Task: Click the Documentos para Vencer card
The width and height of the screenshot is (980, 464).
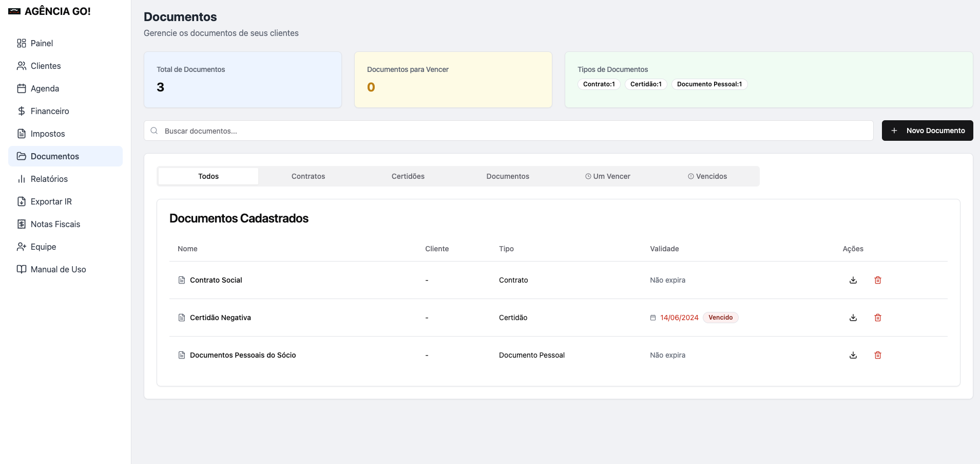Action: pyautogui.click(x=453, y=80)
